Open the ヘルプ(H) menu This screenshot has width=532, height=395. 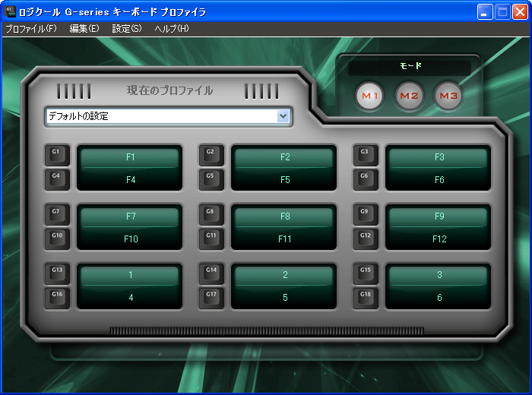[172, 29]
